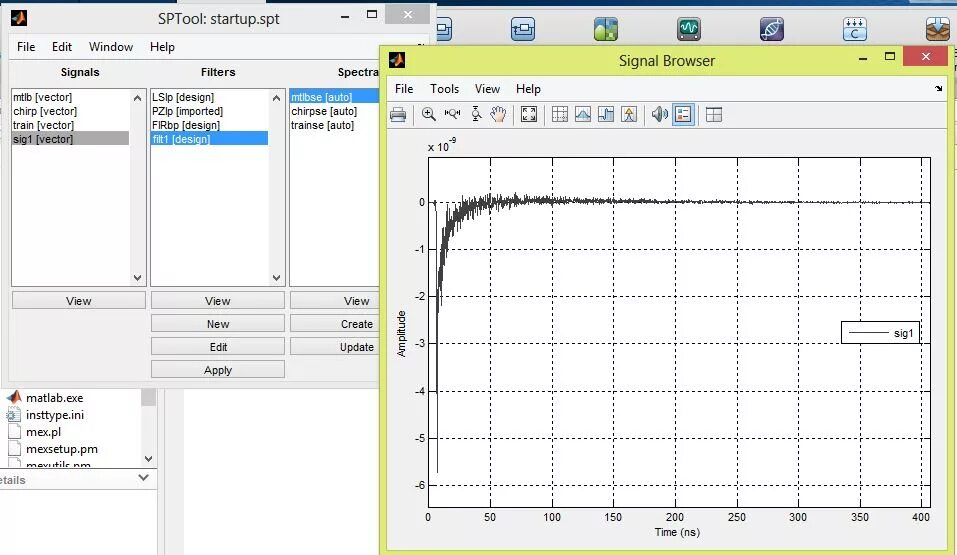Click Filters list scroll down arrow
The image size is (957, 555).
[276, 278]
